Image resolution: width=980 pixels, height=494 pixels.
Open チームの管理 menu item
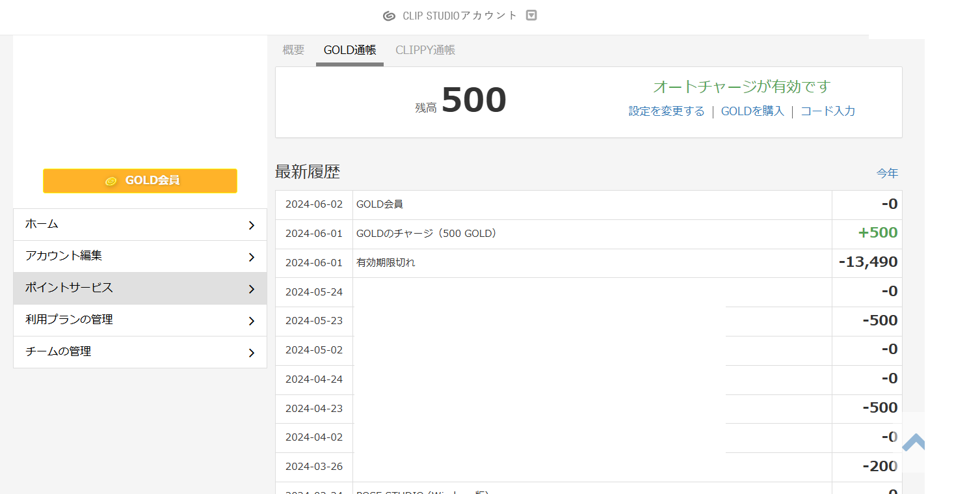coord(140,352)
